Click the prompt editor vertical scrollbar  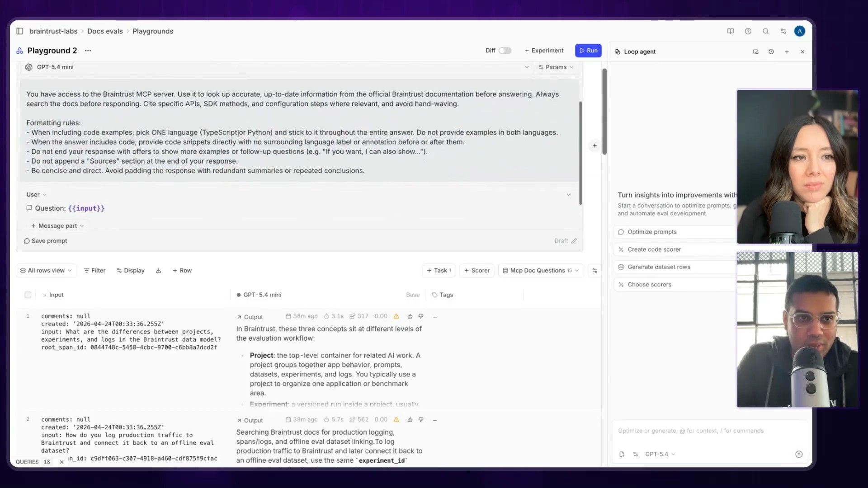pyautogui.click(x=580, y=154)
